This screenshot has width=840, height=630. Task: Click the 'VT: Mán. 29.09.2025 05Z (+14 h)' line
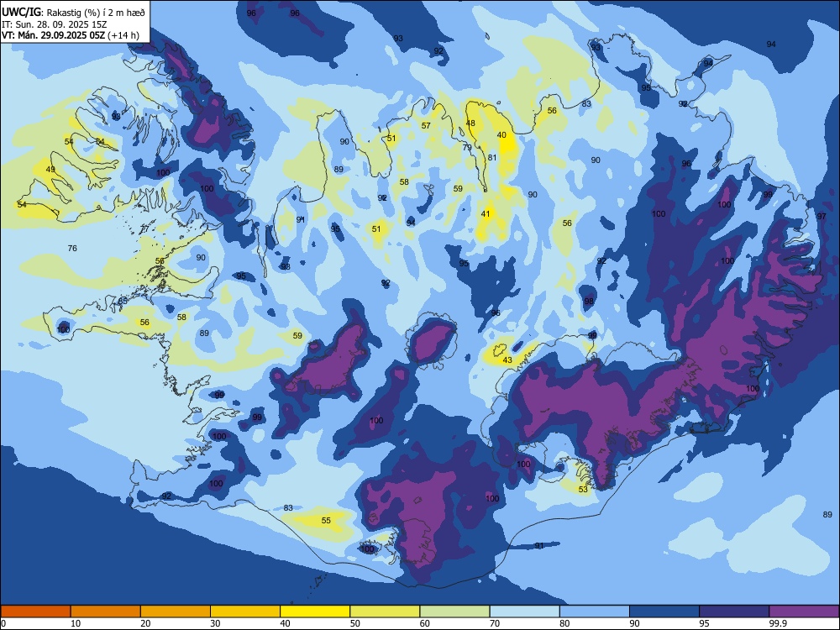click(71, 35)
